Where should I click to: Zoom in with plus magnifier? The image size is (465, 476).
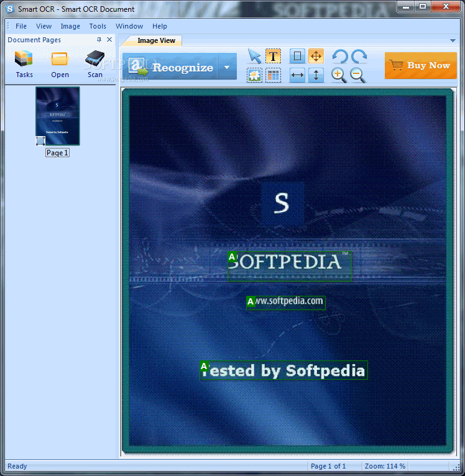[x=339, y=75]
